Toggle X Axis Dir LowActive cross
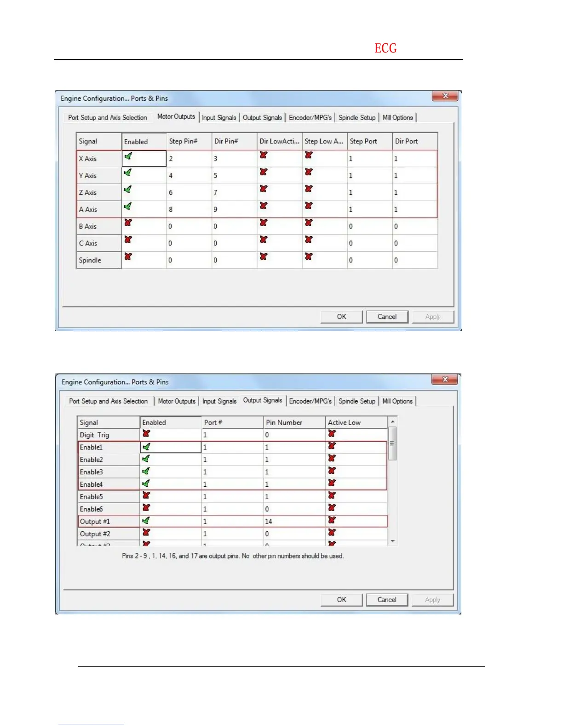Image resolution: width=563 pixels, height=728 pixels. (264, 155)
